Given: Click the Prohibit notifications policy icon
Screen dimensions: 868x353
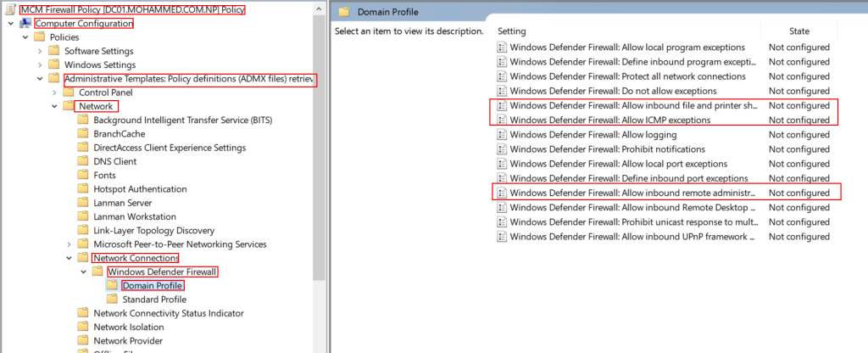Looking at the screenshot, I should [x=502, y=149].
